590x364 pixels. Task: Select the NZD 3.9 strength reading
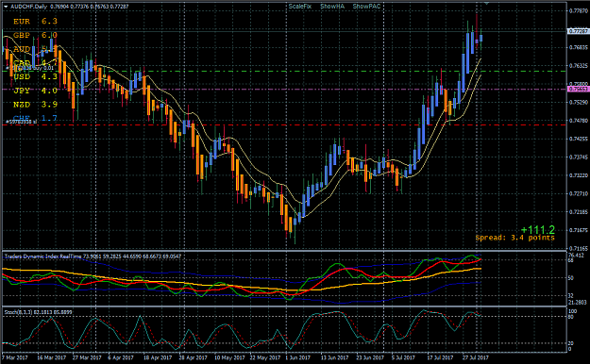pos(35,105)
